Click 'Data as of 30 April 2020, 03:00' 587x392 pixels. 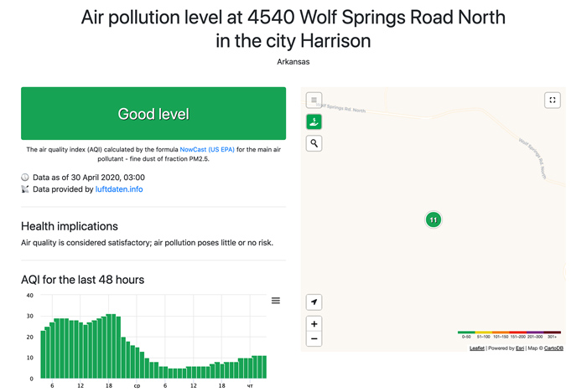(x=89, y=178)
